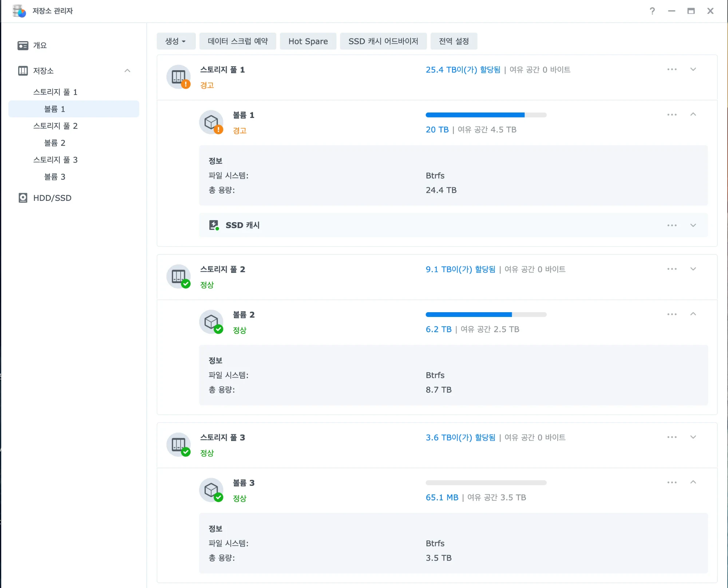Viewport: 728px width, 588px height.
Task: Expand 스토리지 풀 1 details chevron
Action: tap(693, 69)
